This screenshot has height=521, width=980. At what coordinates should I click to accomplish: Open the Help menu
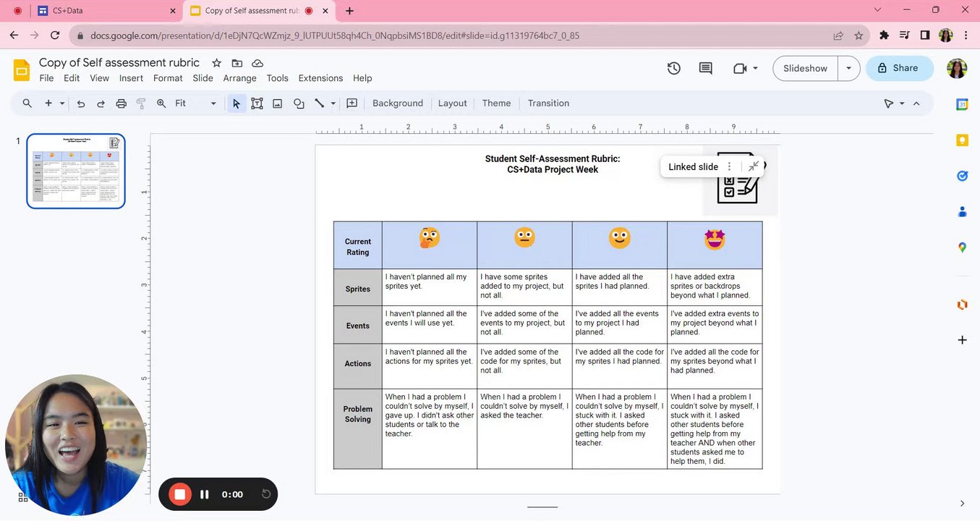pyautogui.click(x=362, y=78)
